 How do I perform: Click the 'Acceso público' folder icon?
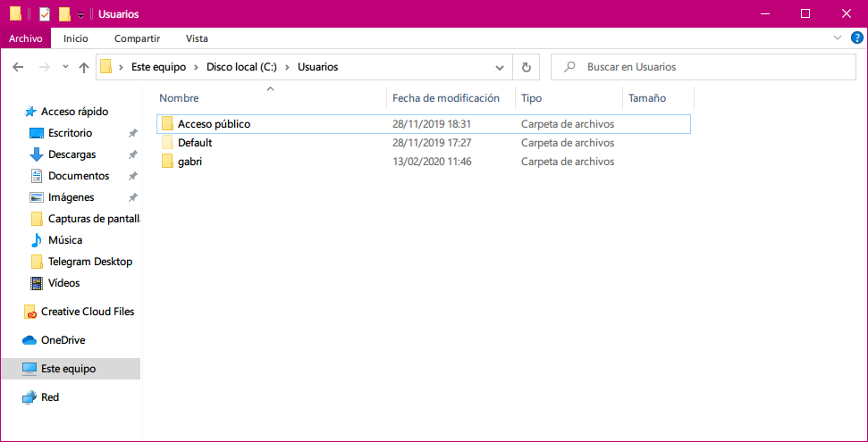(168, 124)
